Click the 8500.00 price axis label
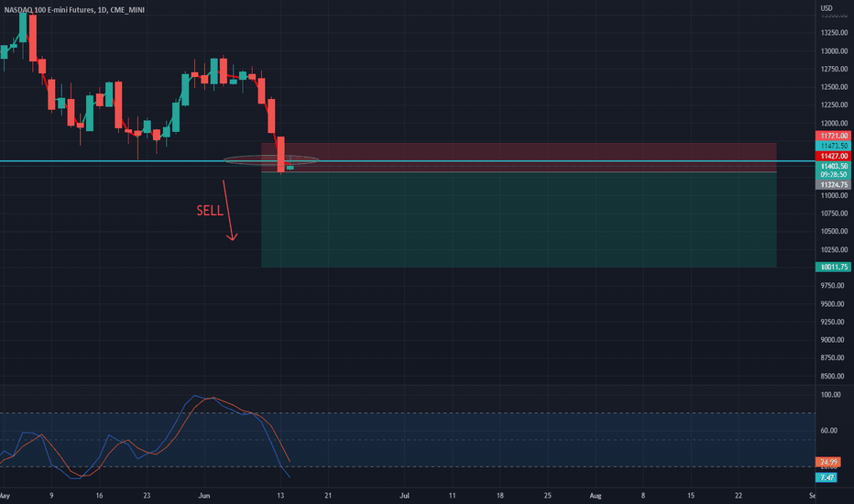This screenshot has width=854, height=504. (x=834, y=376)
